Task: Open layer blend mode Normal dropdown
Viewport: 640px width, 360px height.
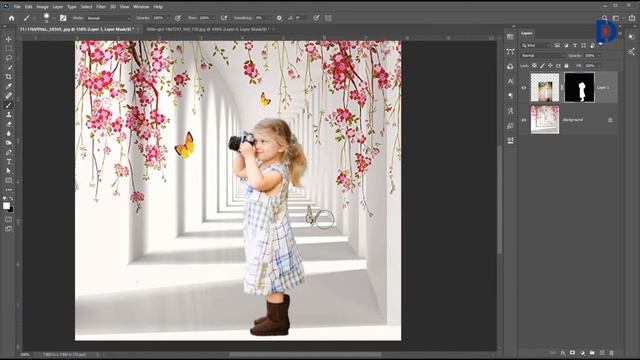Action: (543, 56)
